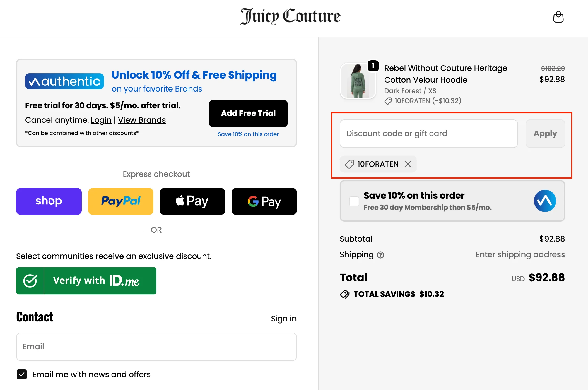Open the velour hoodie product thumbnail
The image size is (588, 390).
358,81
